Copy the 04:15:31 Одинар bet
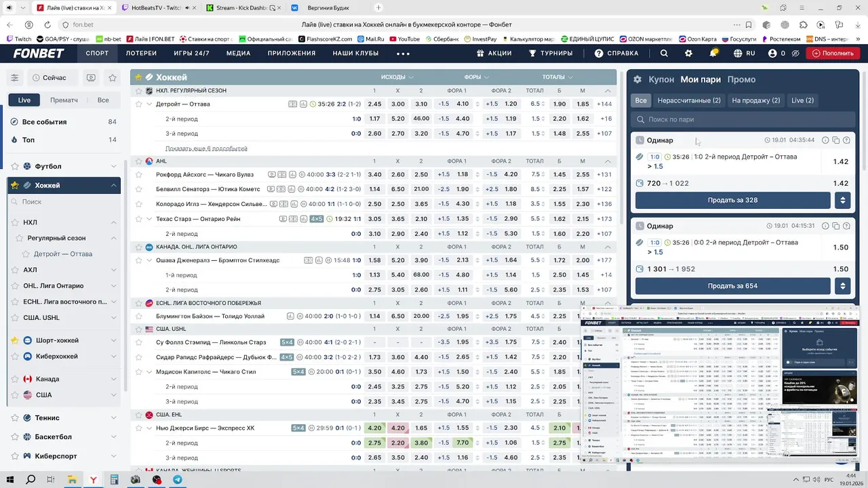 (x=835, y=226)
